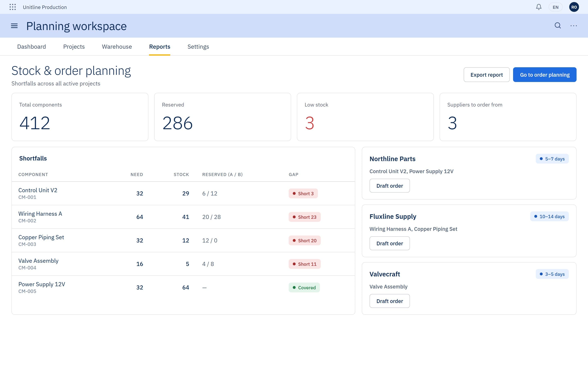Image resolution: width=588 pixels, height=368 pixels.
Task: Open the Low stock card
Action: pyautogui.click(x=365, y=117)
